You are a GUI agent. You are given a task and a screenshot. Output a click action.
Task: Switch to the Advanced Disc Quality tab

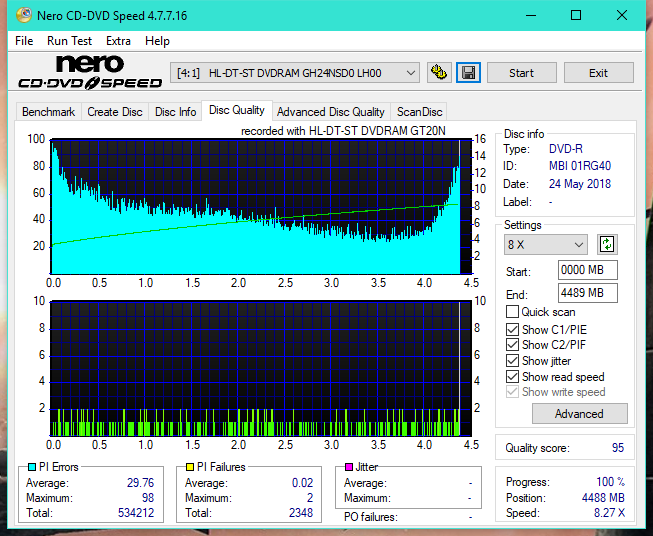pos(331,112)
